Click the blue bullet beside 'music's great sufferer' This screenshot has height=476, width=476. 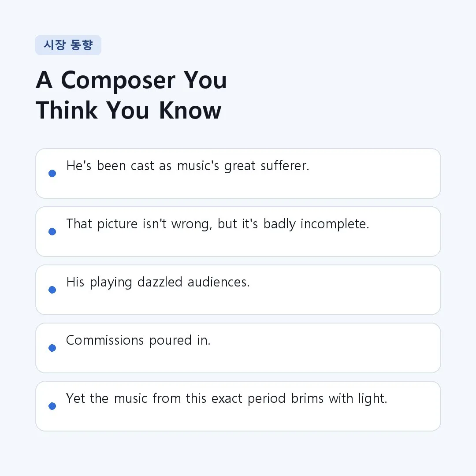point(52,173)
